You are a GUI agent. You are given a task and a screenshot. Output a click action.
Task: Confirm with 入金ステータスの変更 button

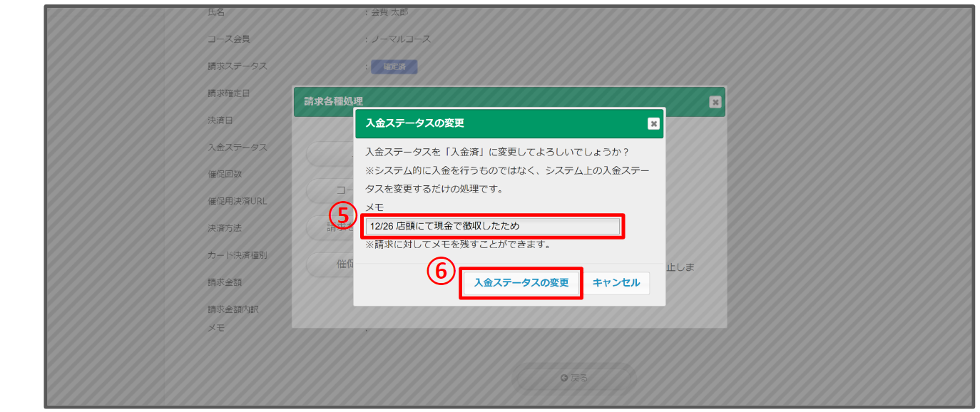tap(521, 283)
